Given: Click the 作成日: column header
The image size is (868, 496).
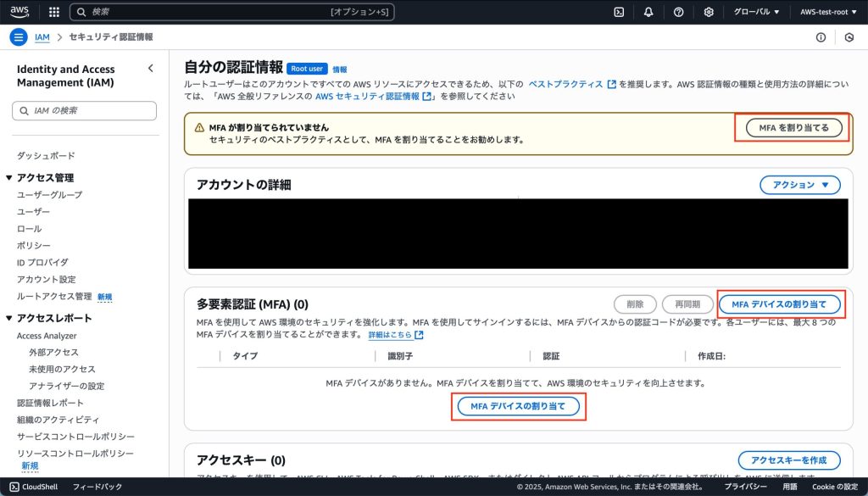Looking at the screenshot, I should pyautogui.click(x=712, y=356).
